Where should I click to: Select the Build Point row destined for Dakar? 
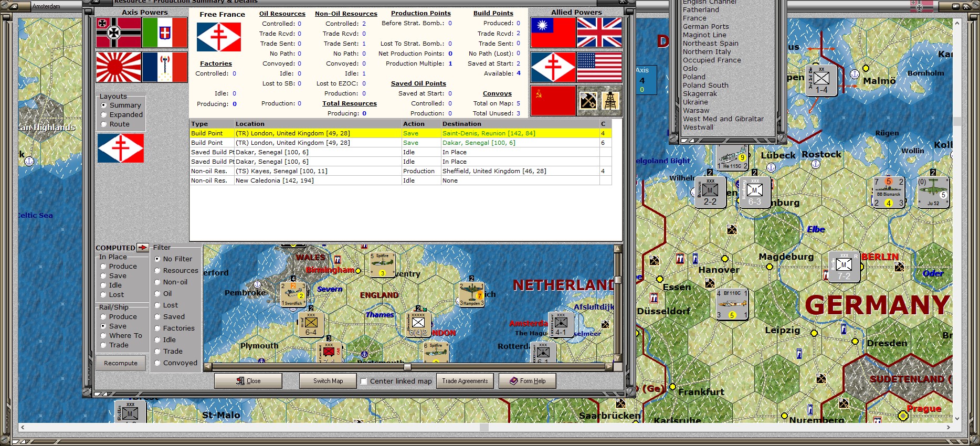(401, 143)
